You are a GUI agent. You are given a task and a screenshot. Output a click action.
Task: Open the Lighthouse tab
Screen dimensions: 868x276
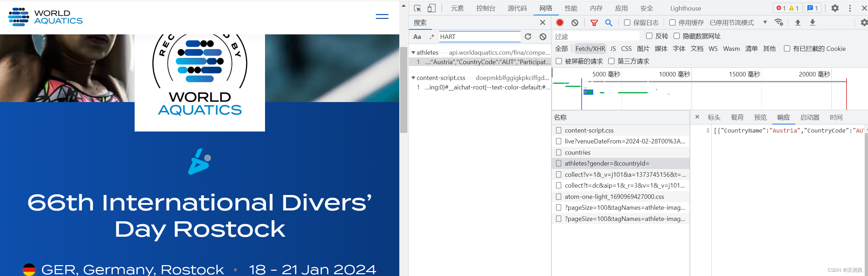(x=686, y=8)
